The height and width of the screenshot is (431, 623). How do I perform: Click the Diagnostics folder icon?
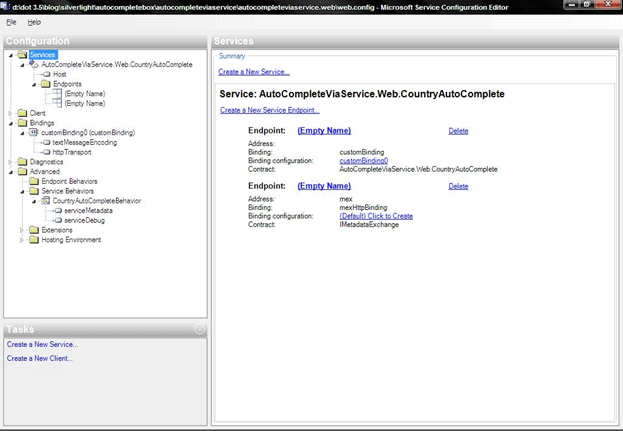pos(23,162)
